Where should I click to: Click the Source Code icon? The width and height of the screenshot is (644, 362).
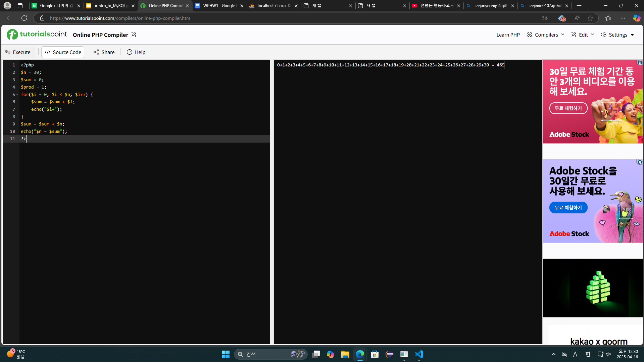coord(48,52)
